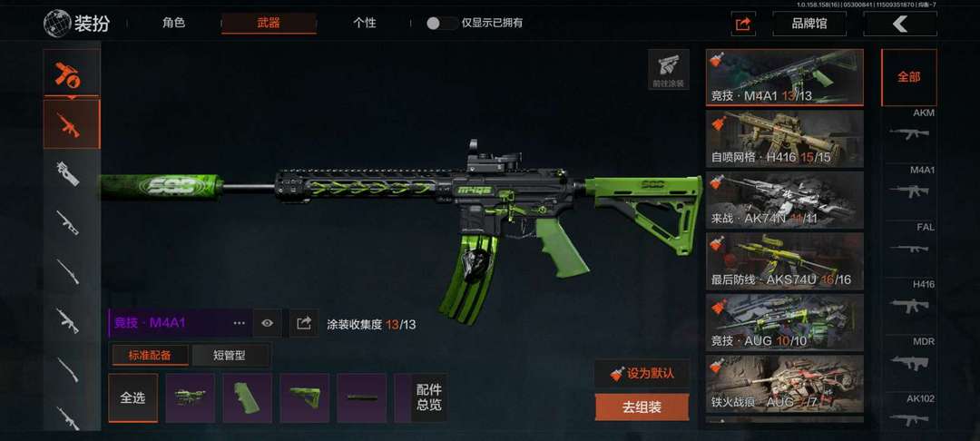Open the 配件总览 accessories overview

coord(428,398)
